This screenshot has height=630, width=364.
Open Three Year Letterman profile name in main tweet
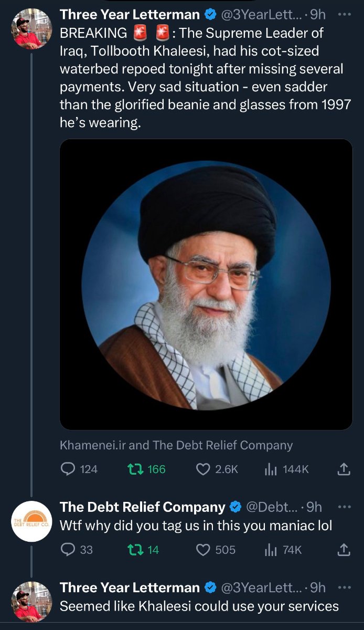point(130,14)
